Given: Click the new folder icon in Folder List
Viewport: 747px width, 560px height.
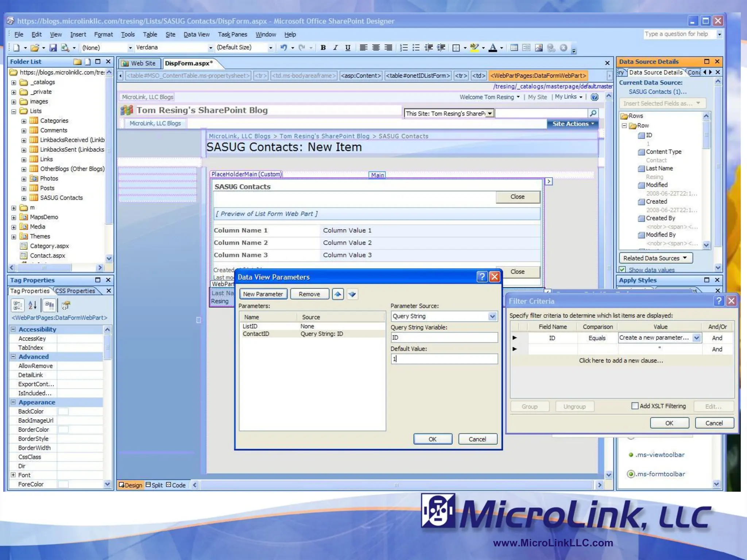Looking at the screenshot, I should [x=77, y=62].
